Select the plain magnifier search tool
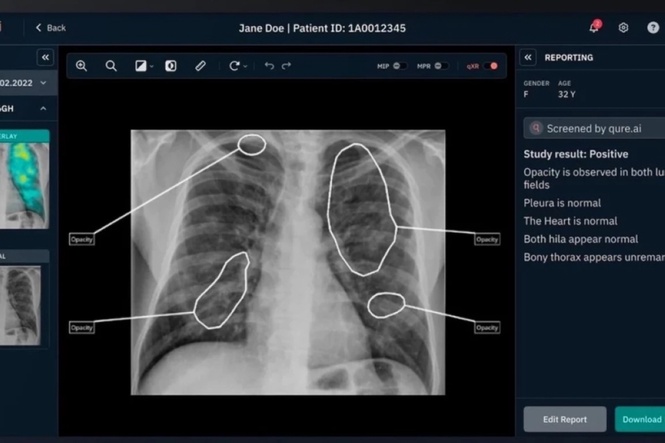 point(111,66)
